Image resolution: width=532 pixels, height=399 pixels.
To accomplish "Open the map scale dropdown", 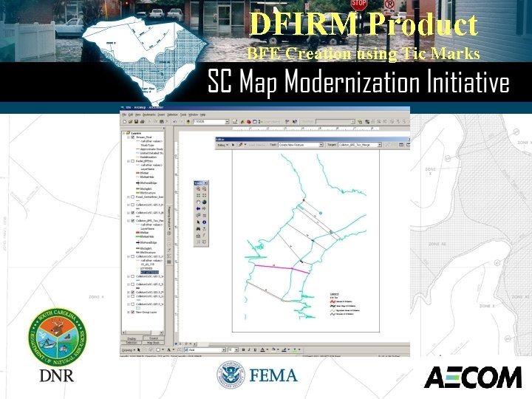I will point(227,121).
